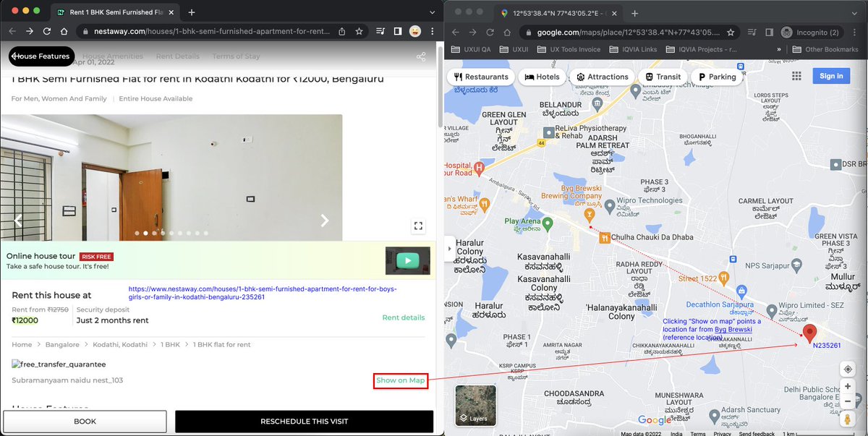This screenshot has height=436, width=868.
Task: Go to the Bangalore breadcrumb
Action: [62, 345]
